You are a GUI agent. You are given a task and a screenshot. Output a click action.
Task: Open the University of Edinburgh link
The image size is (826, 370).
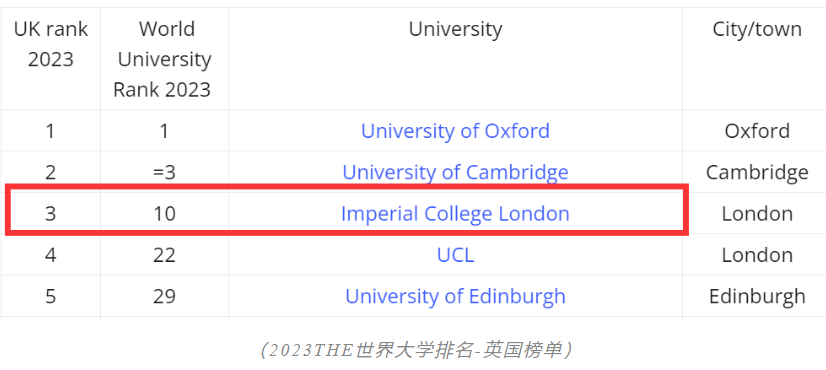point(455,296)
